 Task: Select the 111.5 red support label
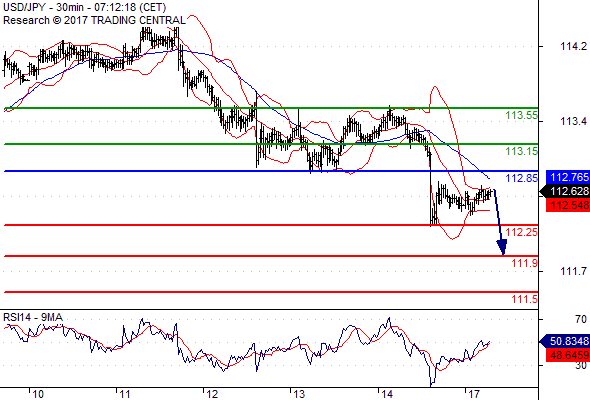(x=525, y=299)
